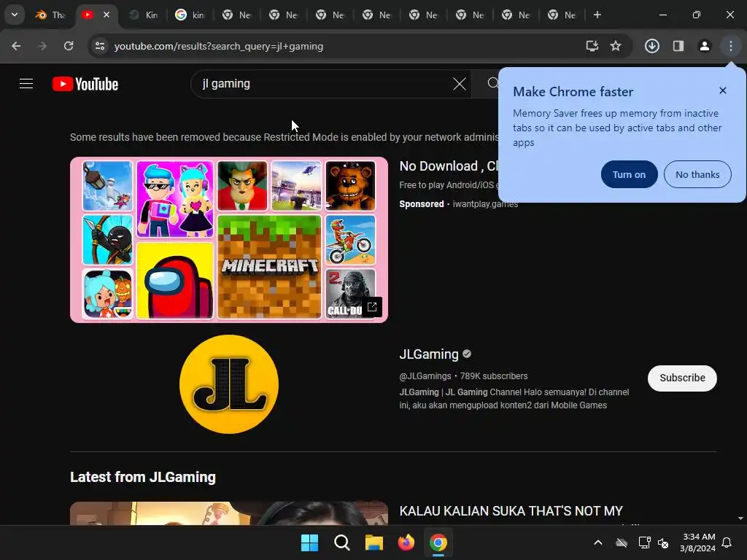Visit iwantplay.games sponsor link
Viewport: 747px width, 560px height.
point(485,204)
